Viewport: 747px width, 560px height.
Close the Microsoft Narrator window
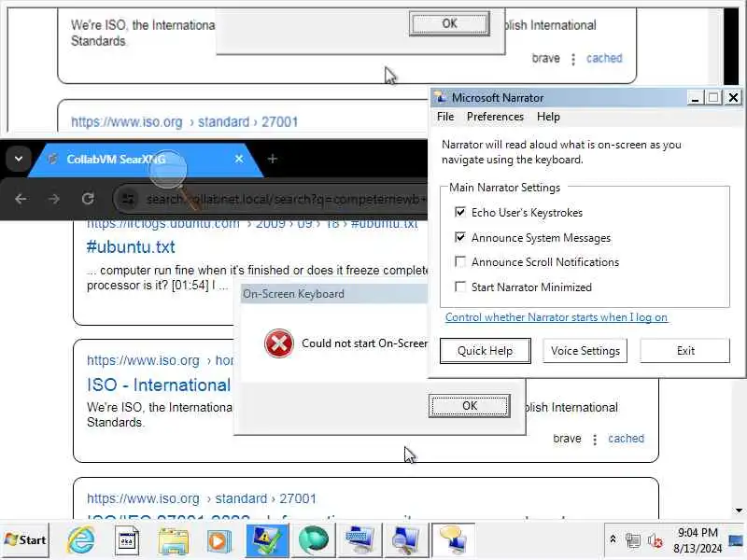[x=733, y=98]
